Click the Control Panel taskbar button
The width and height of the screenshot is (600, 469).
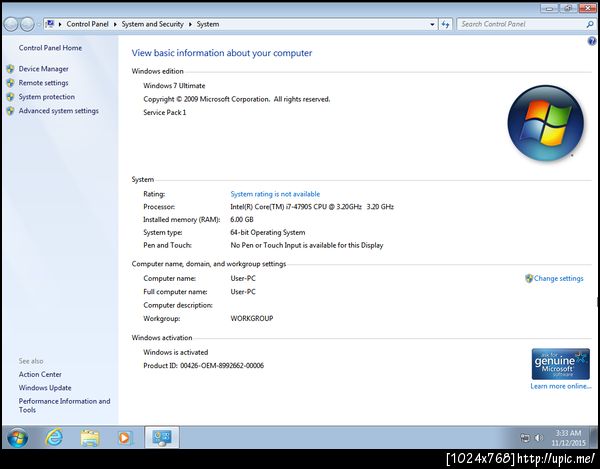coord(162,437)
